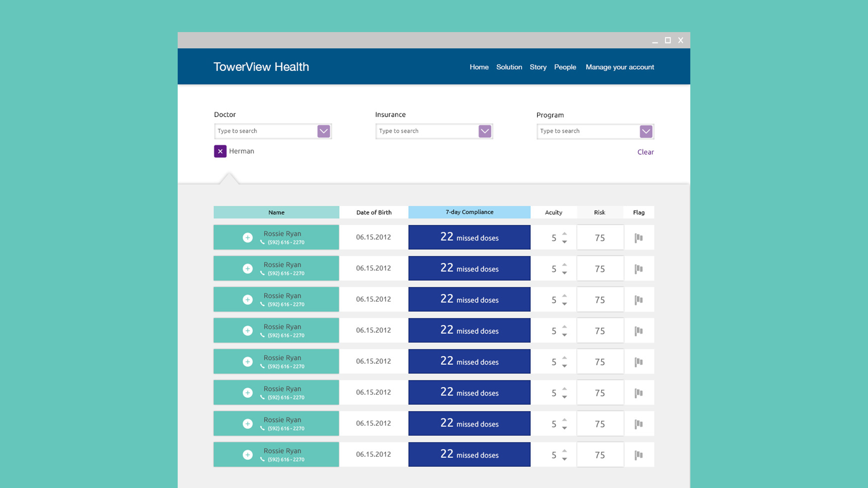Sort by the 7-day Compliance column header

pyautogui.click(x=469, y=212)
